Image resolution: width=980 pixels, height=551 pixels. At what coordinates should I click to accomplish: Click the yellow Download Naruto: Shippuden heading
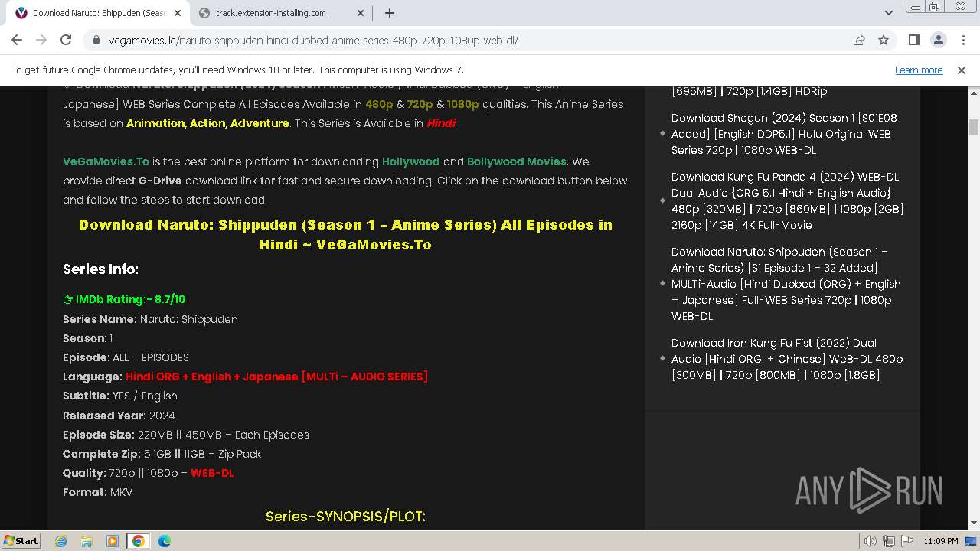(x=345, y=234)
